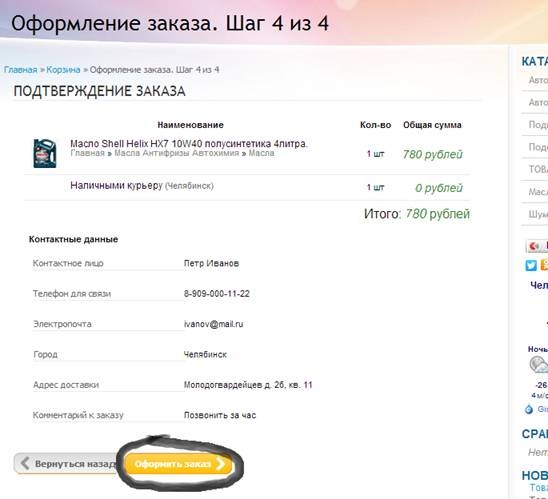Click the Кол-во column header
This screenshot has width=548, height=499.
coord(375,125)
